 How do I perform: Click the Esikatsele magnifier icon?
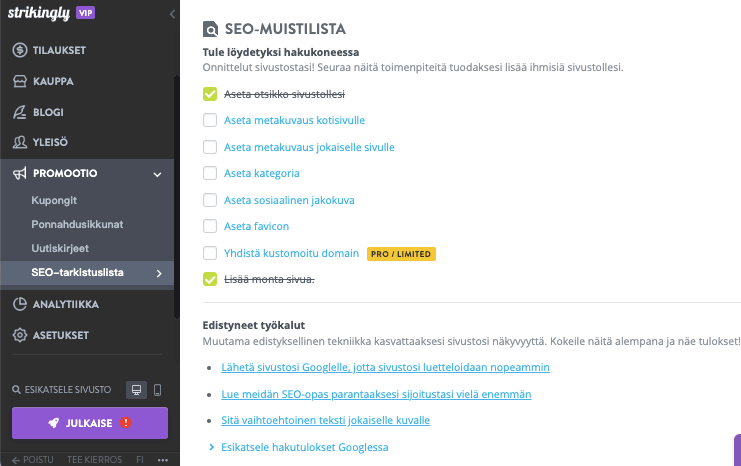[x=16, y=390]
